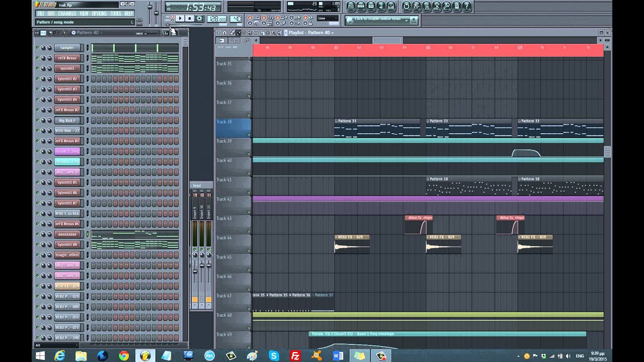Click the Playlist horizontal scrollbar thumb
Image resolution: width=644 pixels, height=362 pixels.
pos(387,40)
